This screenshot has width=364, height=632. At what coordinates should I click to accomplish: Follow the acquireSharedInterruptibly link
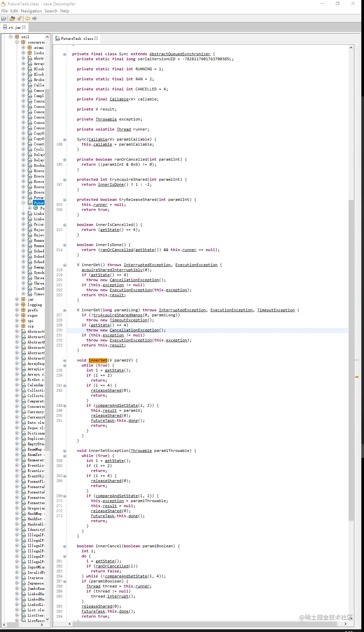(112, 270)
